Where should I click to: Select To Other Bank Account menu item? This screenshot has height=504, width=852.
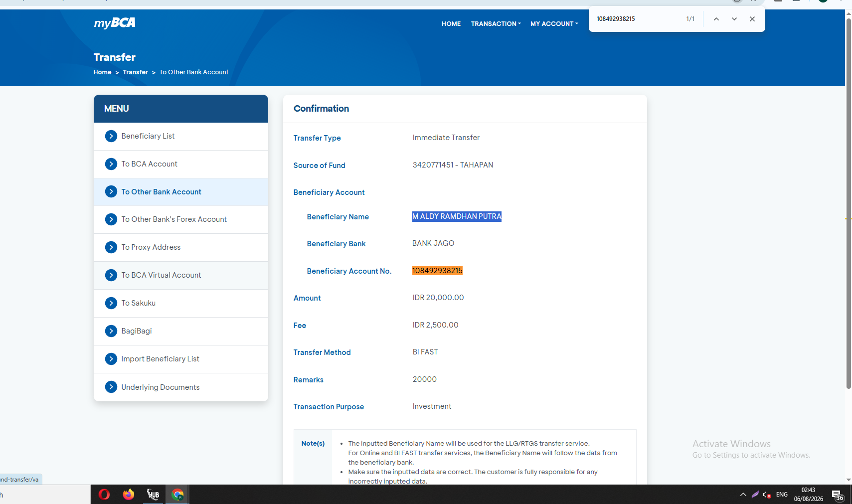point(181,192)
